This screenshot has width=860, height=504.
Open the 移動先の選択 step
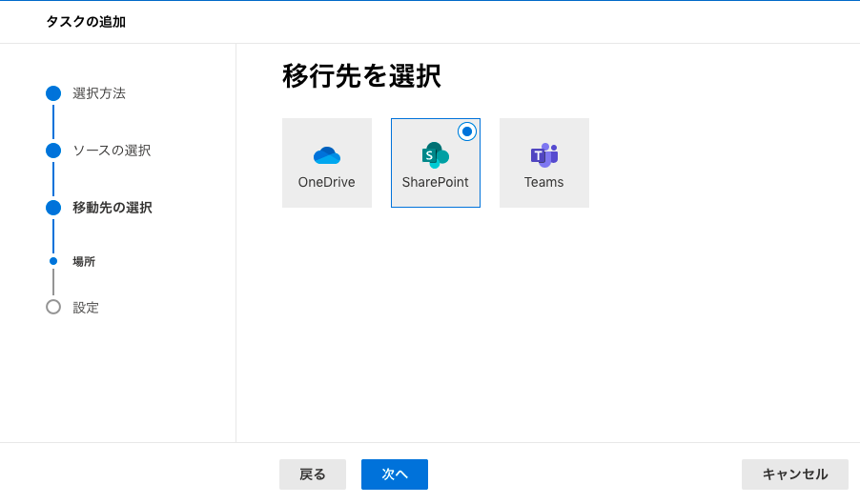point(113,208)
